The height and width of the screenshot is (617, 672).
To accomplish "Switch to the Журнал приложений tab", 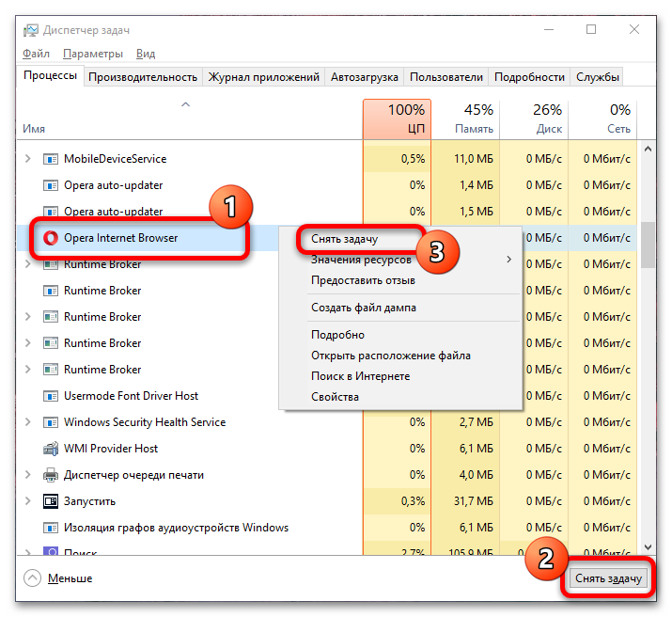I will click(x=263, y=77).
